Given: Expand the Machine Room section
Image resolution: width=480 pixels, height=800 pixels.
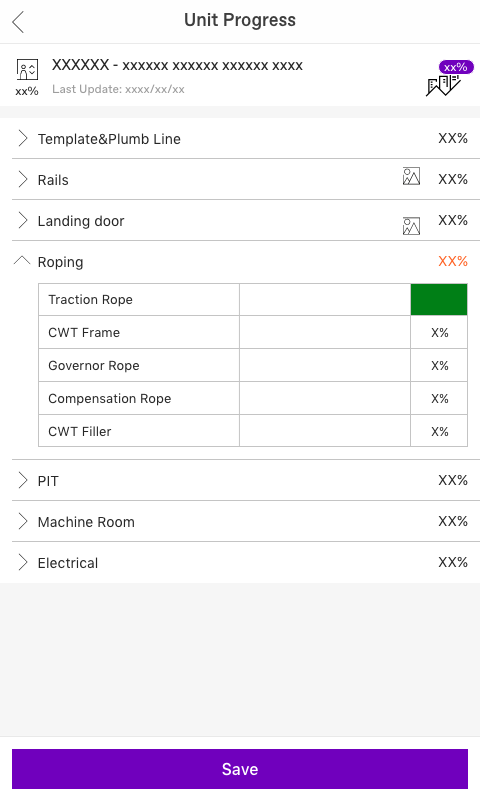Looking at the screenshot, I should pos(23,521).
